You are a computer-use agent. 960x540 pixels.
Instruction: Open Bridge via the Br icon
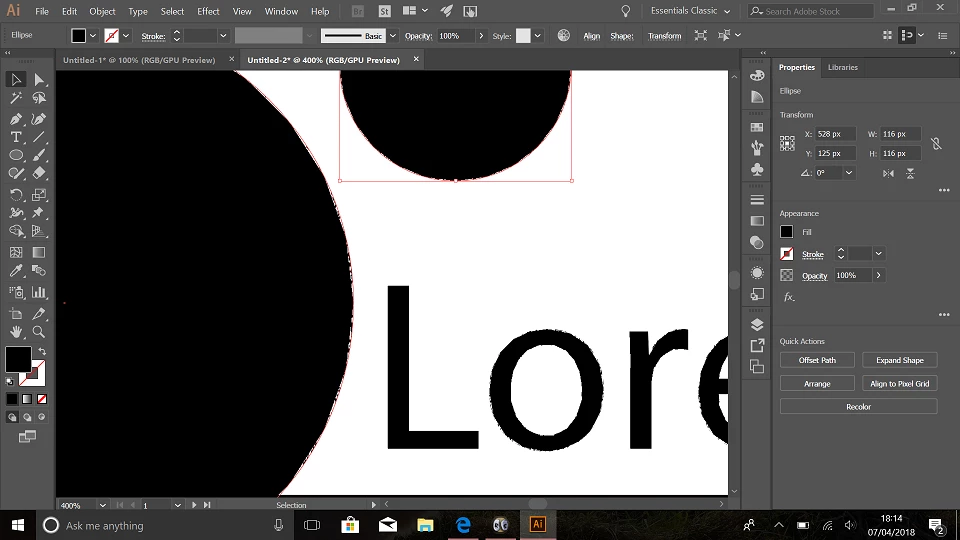[358, 11]
